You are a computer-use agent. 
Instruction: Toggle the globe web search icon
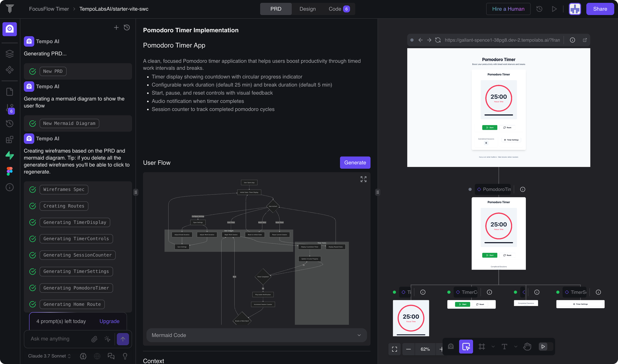pos(97,356)
